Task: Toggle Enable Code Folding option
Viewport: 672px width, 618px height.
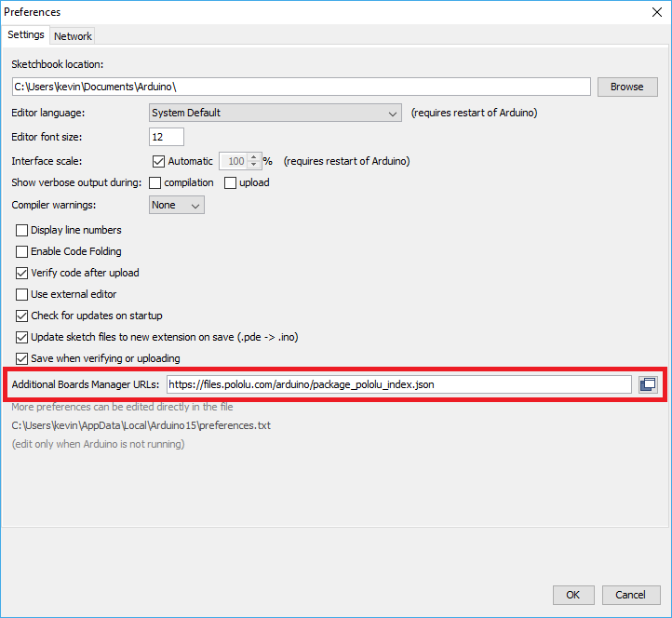Action: click(22, 251)
